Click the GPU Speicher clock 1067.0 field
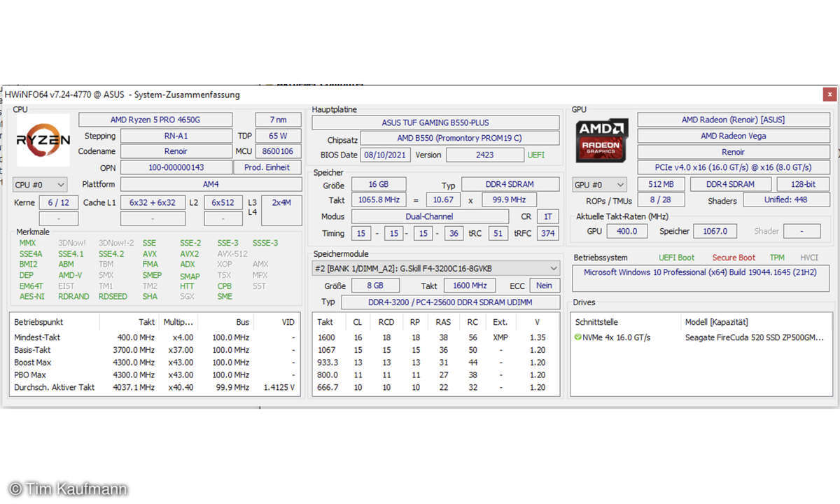The width and height of the screenshot is (840, 504). tap(714, 231)
